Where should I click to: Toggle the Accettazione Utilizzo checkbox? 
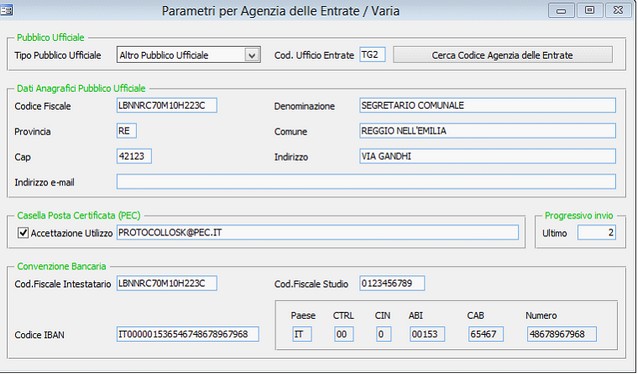tap(23, 233)
